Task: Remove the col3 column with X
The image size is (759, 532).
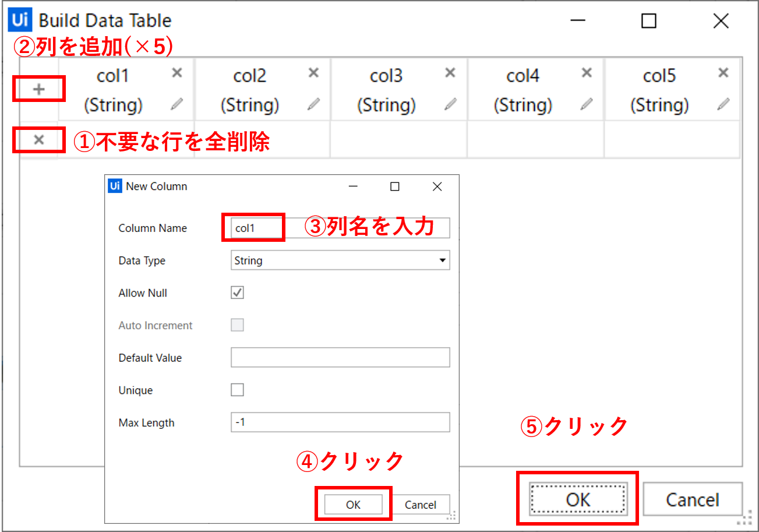Action: [450, 73]
